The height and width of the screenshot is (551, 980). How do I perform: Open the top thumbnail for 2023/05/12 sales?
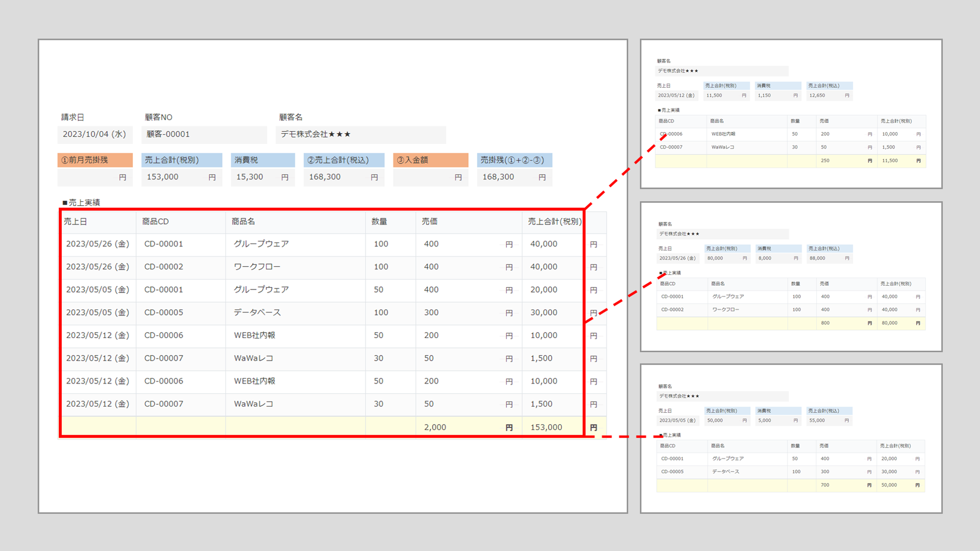791,113
